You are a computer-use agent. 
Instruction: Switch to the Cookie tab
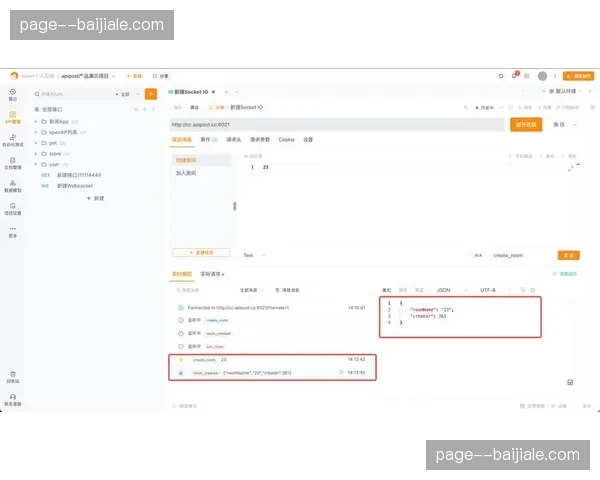[x=286, y=140]
